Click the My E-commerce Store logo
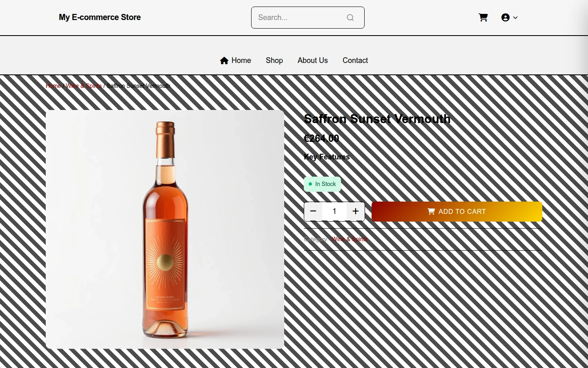Screen dimensions: 588x368 pyautogui.click(x=100, y=17)
